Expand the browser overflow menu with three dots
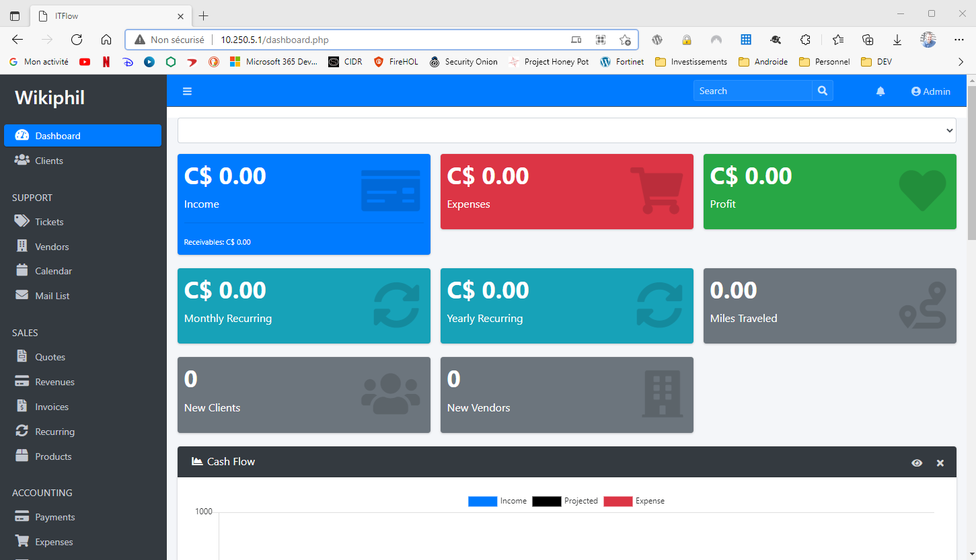The width and height of the screenshot is (976, 560). pos(959,40)
